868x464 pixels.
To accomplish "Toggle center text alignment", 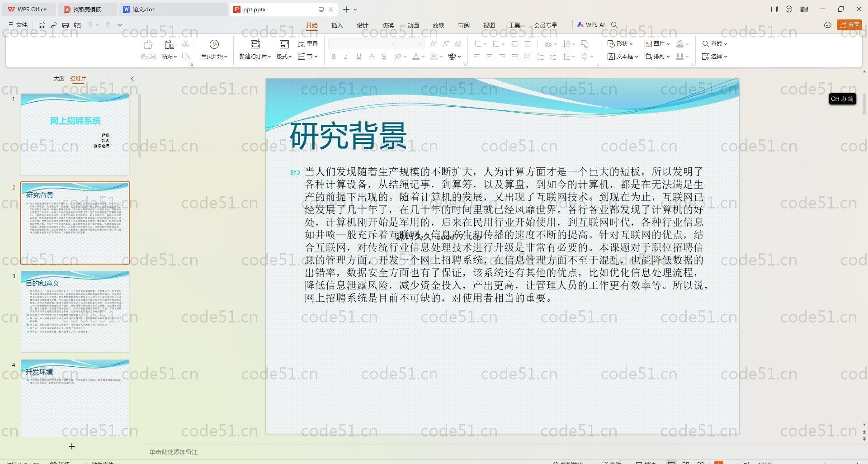I will tap(489, 57).
